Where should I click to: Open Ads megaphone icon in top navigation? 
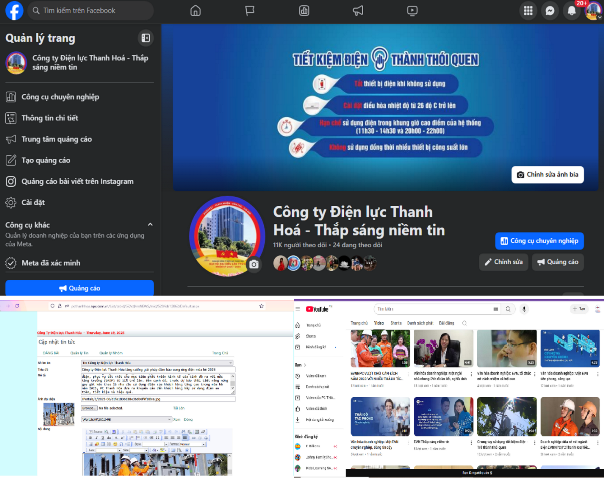coord(358,10)
